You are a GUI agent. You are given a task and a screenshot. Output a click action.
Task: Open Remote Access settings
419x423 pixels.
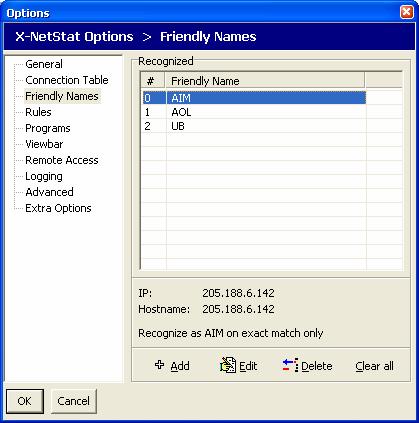pos(62,160)
